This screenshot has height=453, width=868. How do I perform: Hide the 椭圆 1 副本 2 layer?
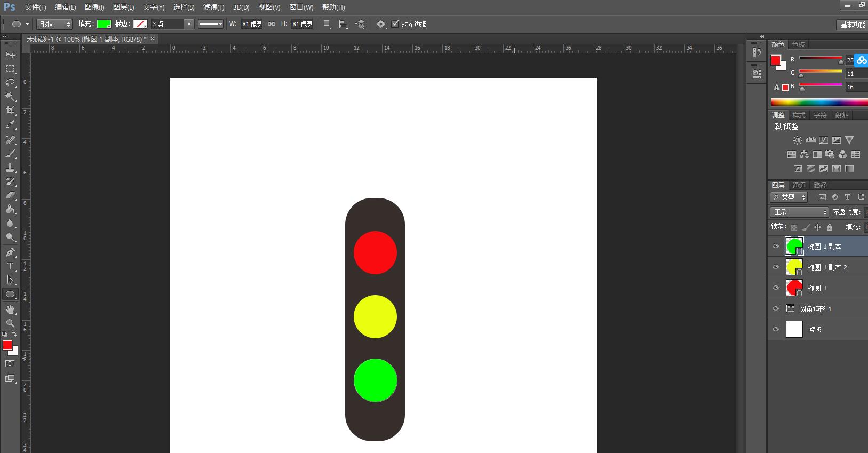pyautogui.click(x=776, y=267)
